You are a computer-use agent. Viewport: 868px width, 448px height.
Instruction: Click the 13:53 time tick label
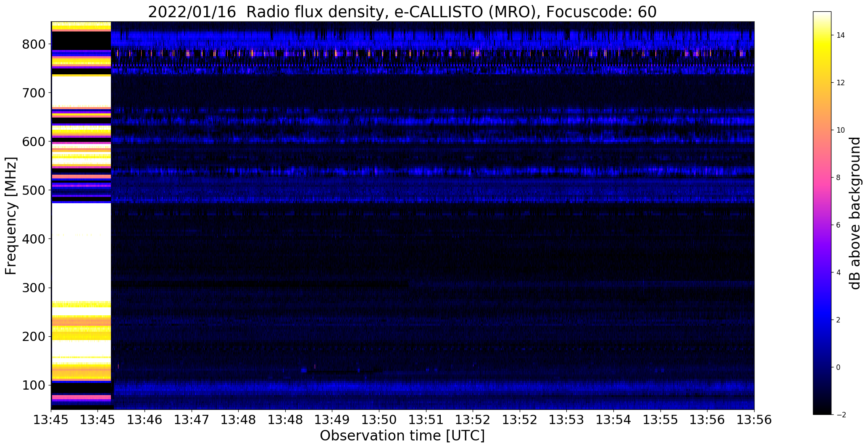pyautogui.click(x=567, y=420)
